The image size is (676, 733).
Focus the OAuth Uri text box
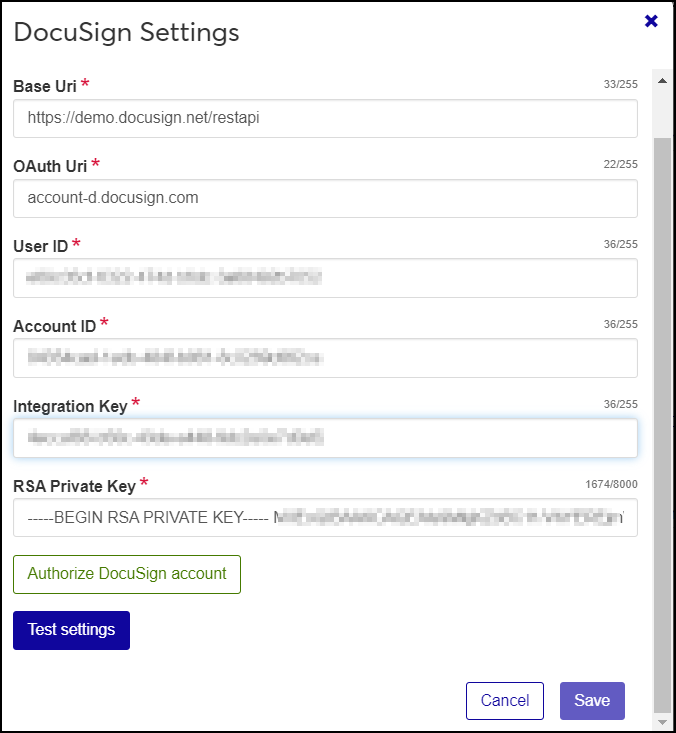[x=325, y=198]
